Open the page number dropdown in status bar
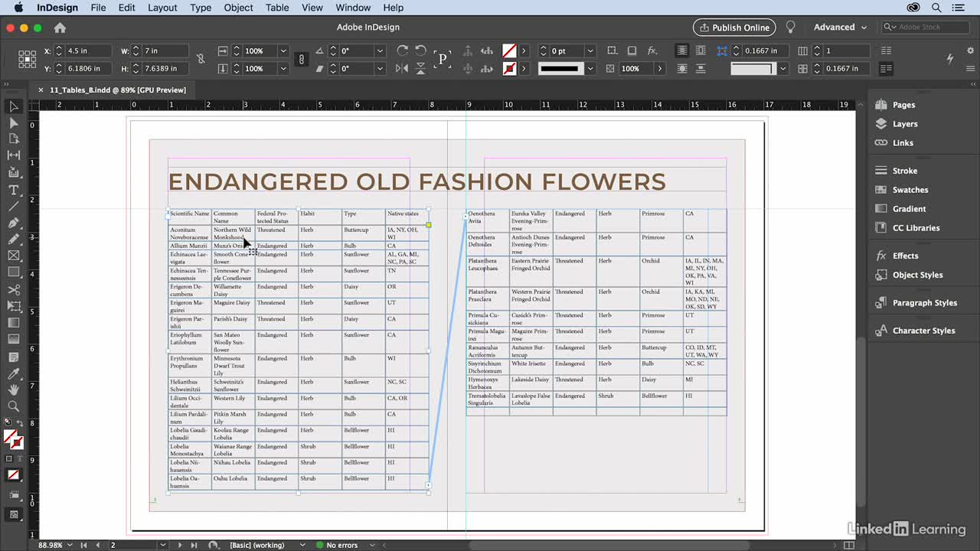 click(x=162, y=545)
